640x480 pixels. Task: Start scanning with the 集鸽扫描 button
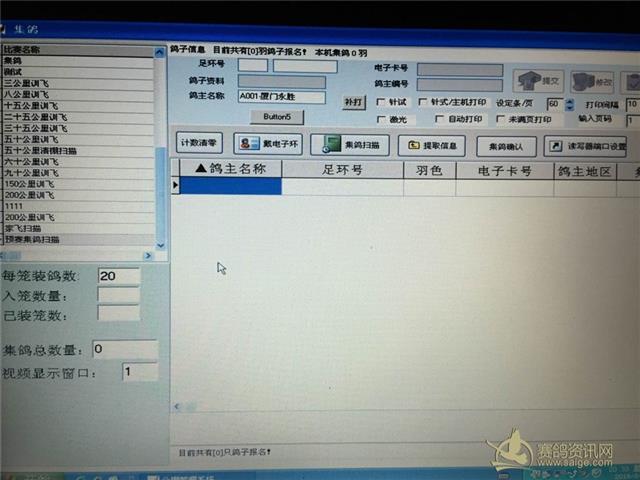(x=349, y=145)
